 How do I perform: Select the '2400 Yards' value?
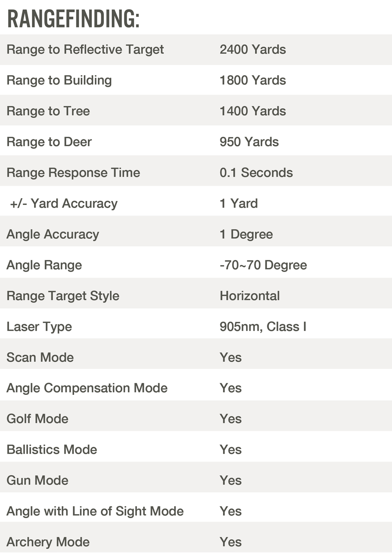[x=252, y=49]
